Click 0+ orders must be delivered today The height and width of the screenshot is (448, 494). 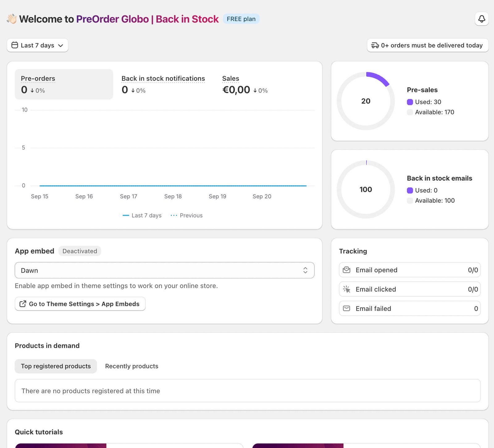[428, 45]
